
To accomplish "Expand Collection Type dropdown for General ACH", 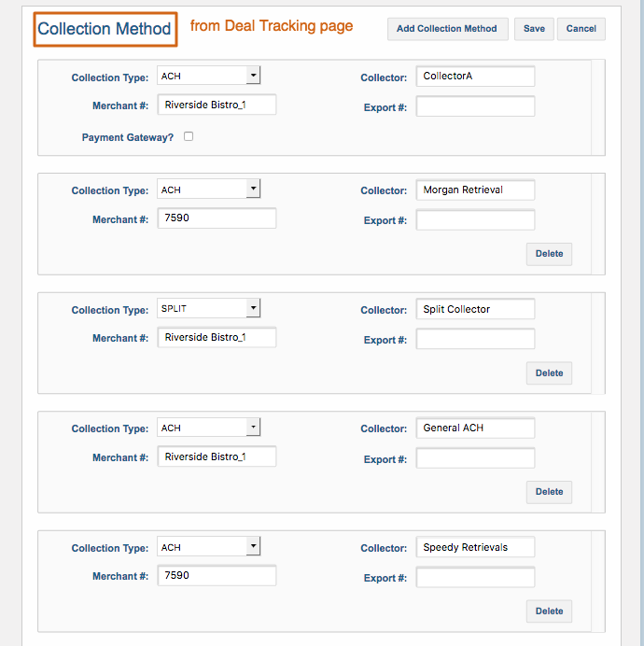I will coord(208,428).
